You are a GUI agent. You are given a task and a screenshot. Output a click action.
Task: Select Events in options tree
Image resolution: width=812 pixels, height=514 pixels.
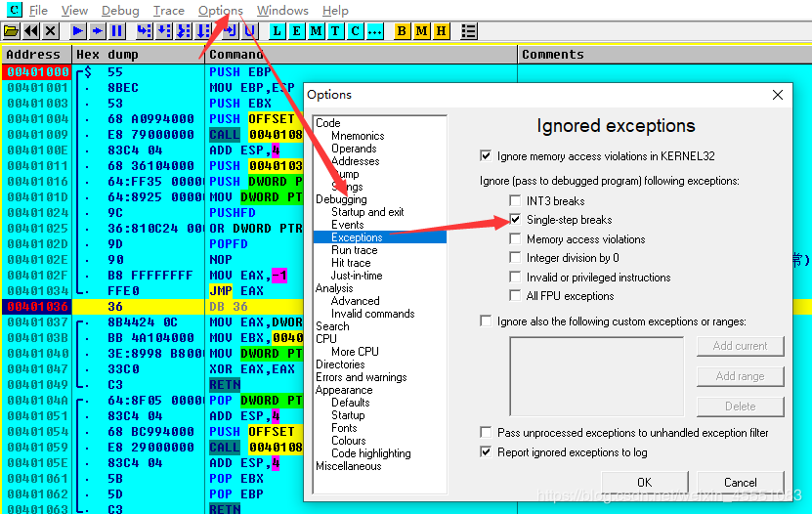(x=348, y=225)
